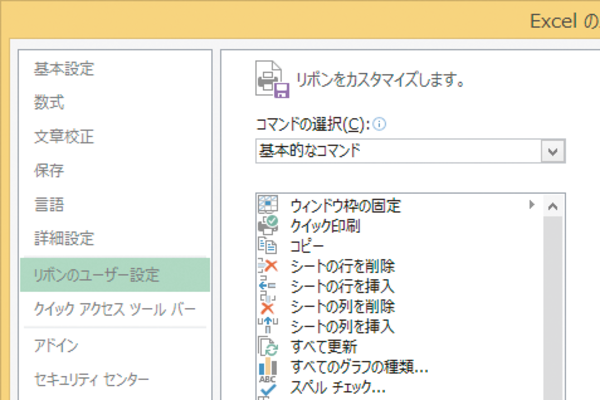Choose すべて更新 text in the list
600x400 pixels.
pyautogui.click(x=324, y=347)
